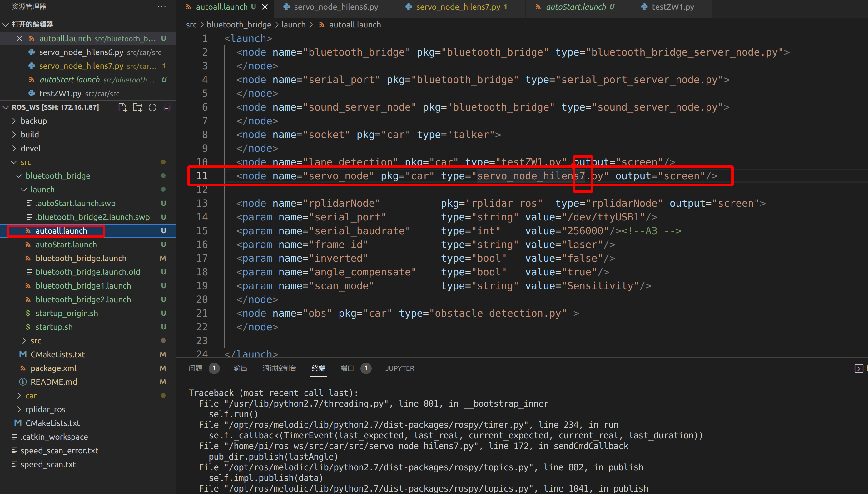Switch to the servo_node_hilens7.py tab
The width and height of the screenshot is (868, 494).
pos(458,7)
